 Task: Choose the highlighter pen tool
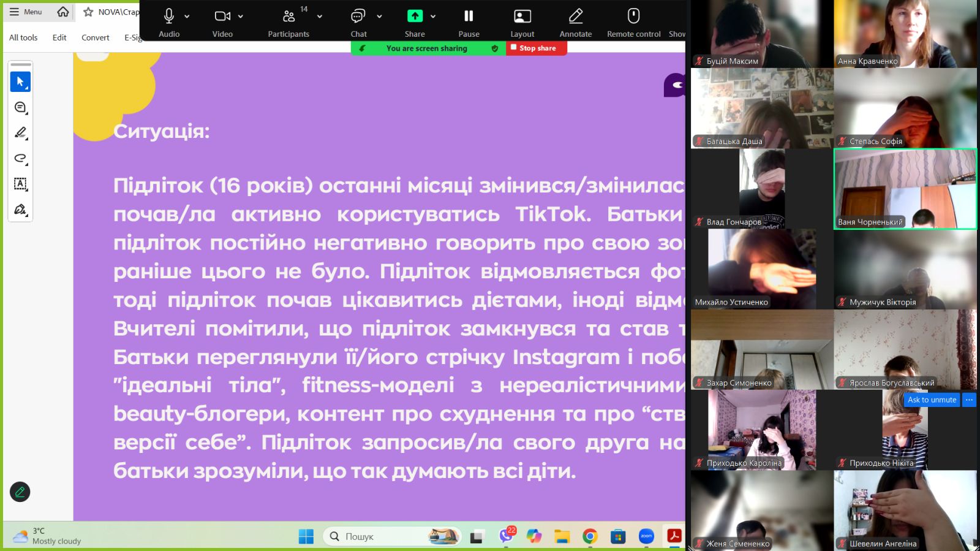click(20, 132)
